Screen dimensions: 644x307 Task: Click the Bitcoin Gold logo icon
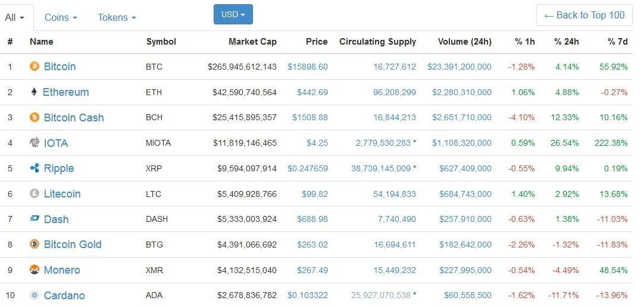click(35, 244)
